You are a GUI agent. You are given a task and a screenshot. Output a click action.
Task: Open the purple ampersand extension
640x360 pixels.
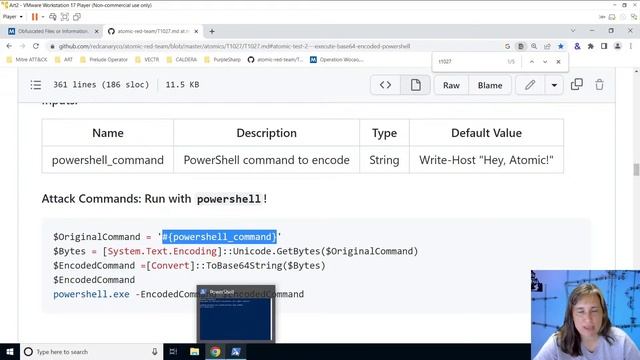click(577, 46)
